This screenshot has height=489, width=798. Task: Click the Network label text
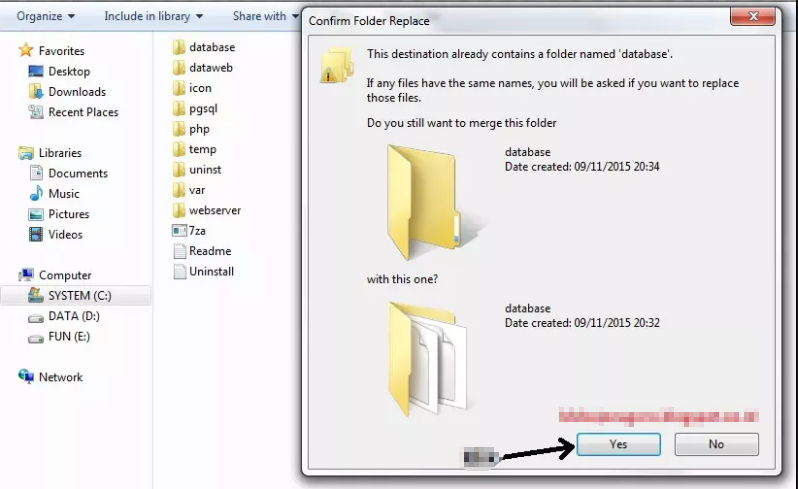[x=61, y=377]
